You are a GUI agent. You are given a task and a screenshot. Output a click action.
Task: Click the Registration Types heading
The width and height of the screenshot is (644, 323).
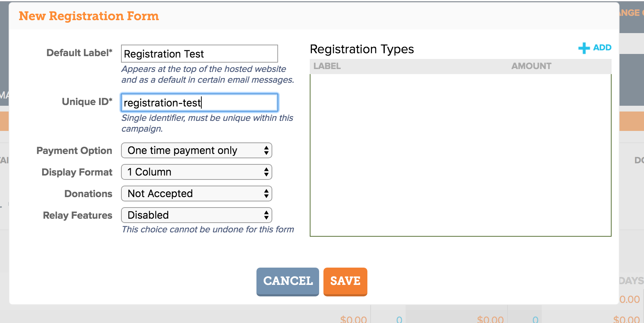[362, 49]
